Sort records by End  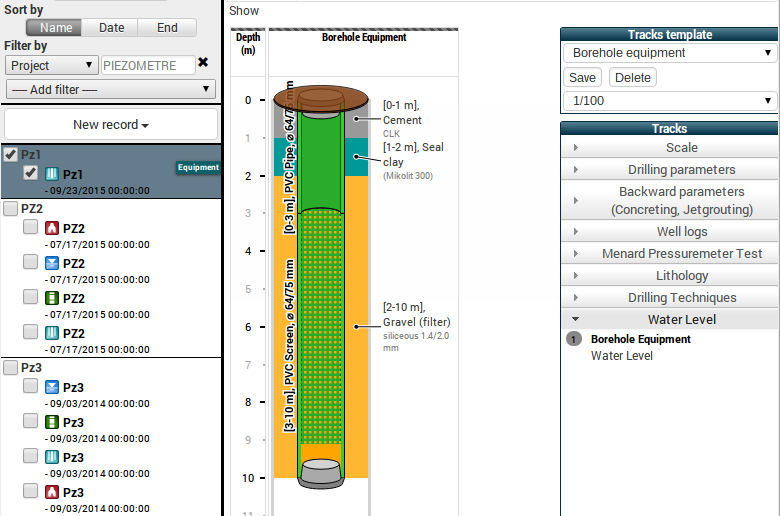[167, 28]
